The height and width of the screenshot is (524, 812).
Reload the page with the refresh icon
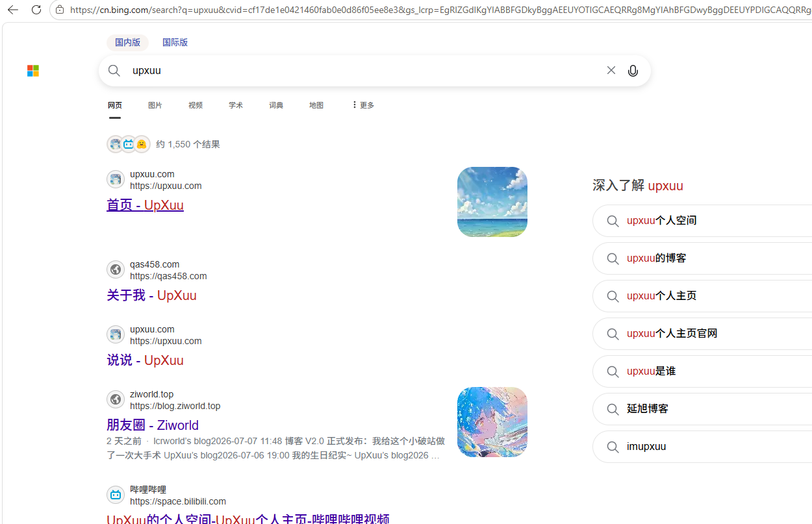pyautogui.click(x=36, y=10)
